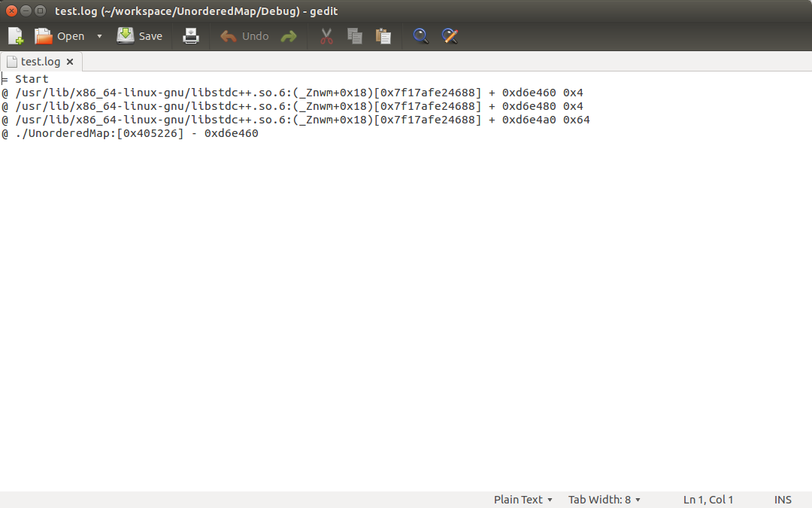Screen dimensions: 812x508
Task: Click the Paste clipboard icon
Action: pyautogui.click(x=383, y=36)
